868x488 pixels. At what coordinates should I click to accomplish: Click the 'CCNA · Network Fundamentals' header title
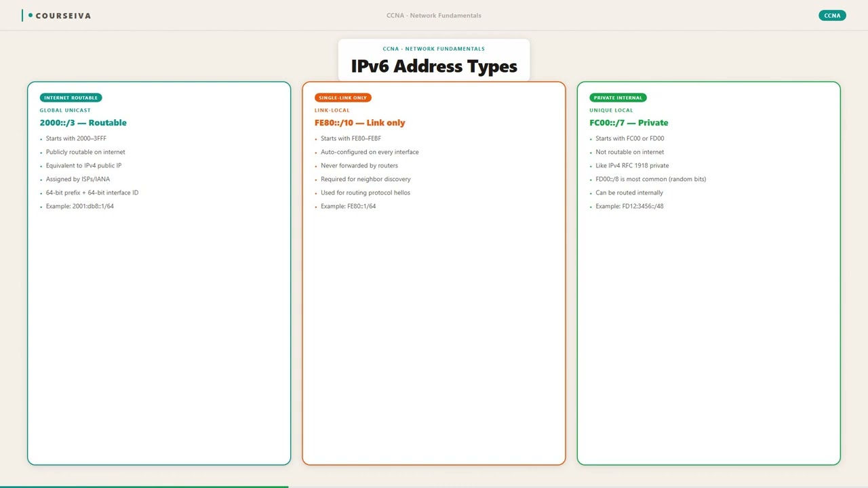tap(434, 16)
